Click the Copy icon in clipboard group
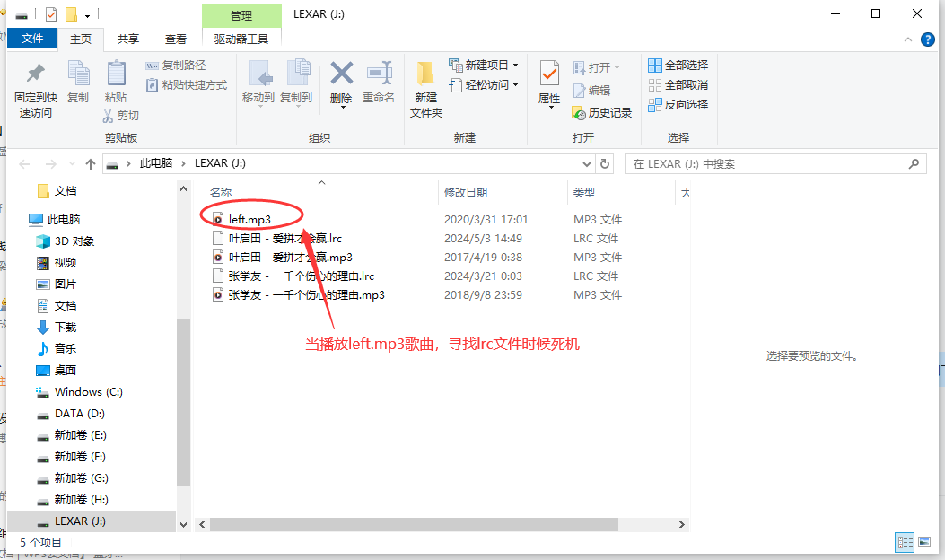The height and width of the screenshot is (560, 945). point(78,74)
